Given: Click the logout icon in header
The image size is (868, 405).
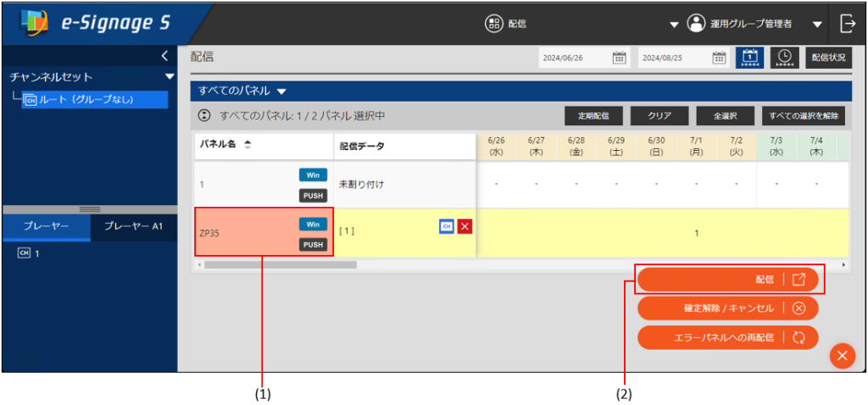Looking at the screenshot, I should [848, 24].
